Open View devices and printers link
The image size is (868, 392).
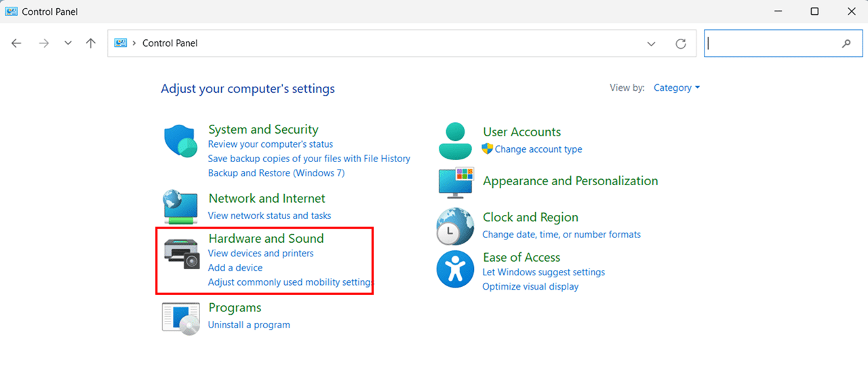(x=261, y=253)
